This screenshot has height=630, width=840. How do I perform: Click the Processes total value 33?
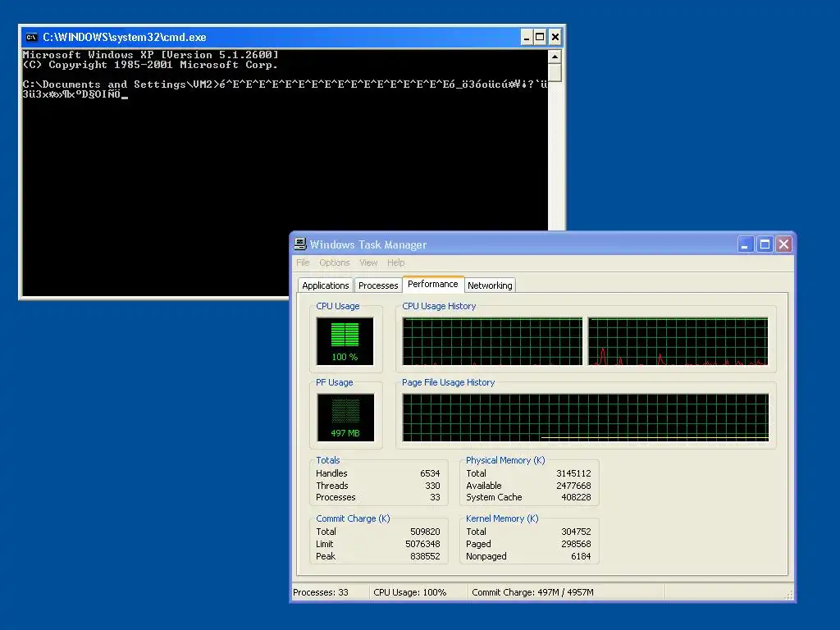[435, 498]
